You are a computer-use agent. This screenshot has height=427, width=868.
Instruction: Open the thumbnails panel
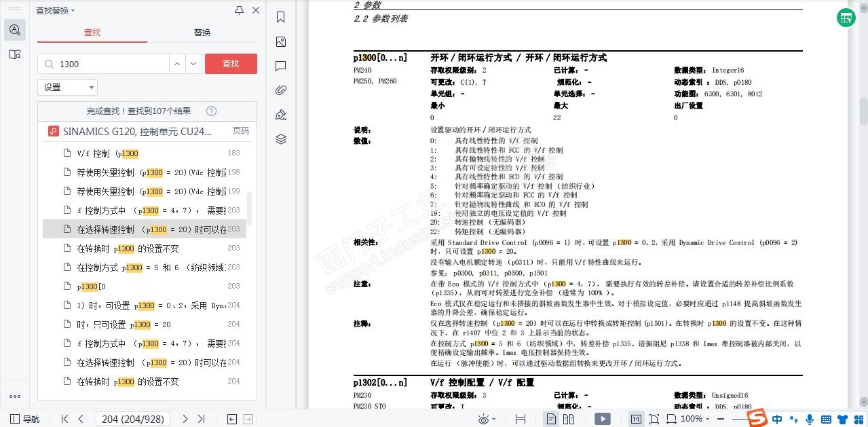pos(281,42)
